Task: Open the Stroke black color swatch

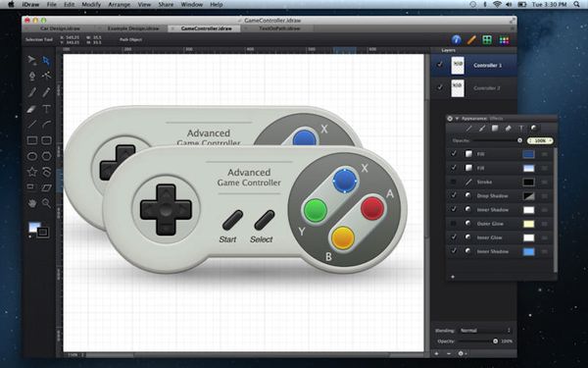Action: point(528,183)
